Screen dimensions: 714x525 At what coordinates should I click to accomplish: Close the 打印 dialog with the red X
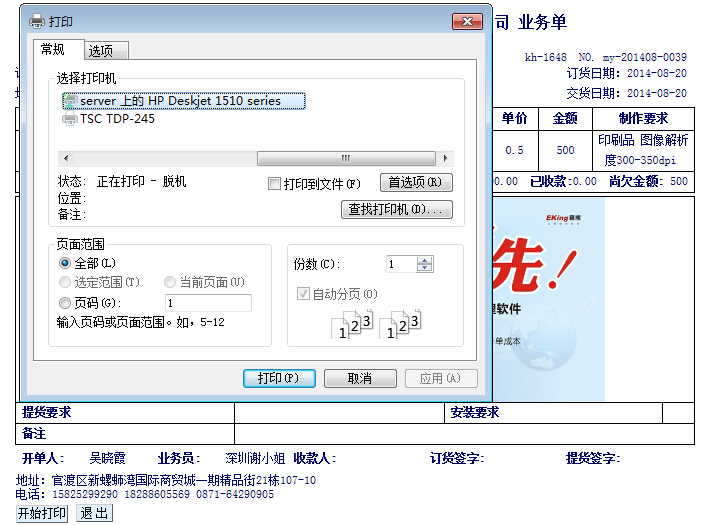coord(467,21)
